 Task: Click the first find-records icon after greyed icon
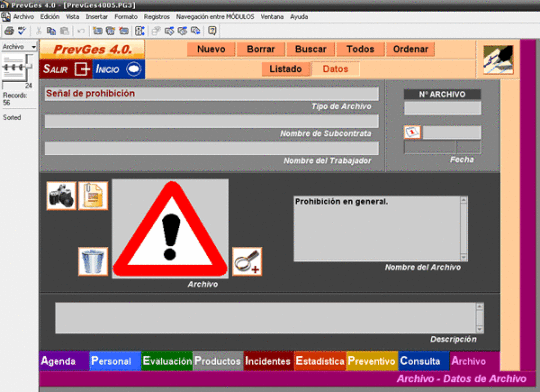(169, 31)
